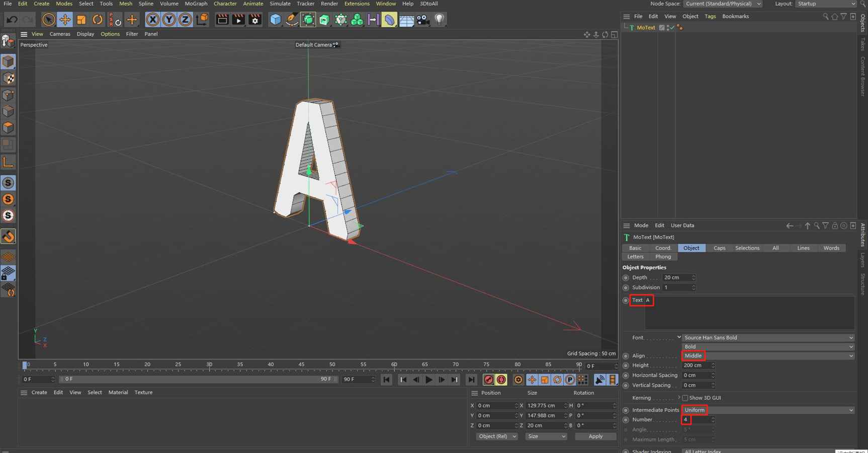The image size is (868, 453).
Task: Select the Move tool
Action: pos(65,20)
